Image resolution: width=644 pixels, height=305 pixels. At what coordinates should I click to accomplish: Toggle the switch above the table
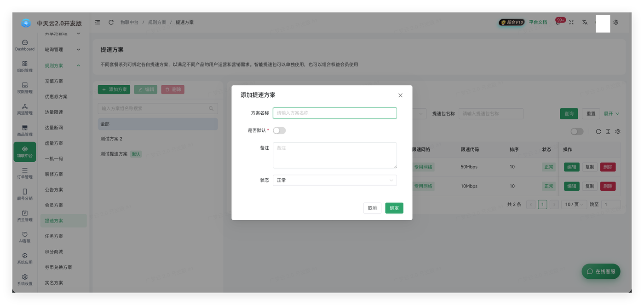point(577,131)
